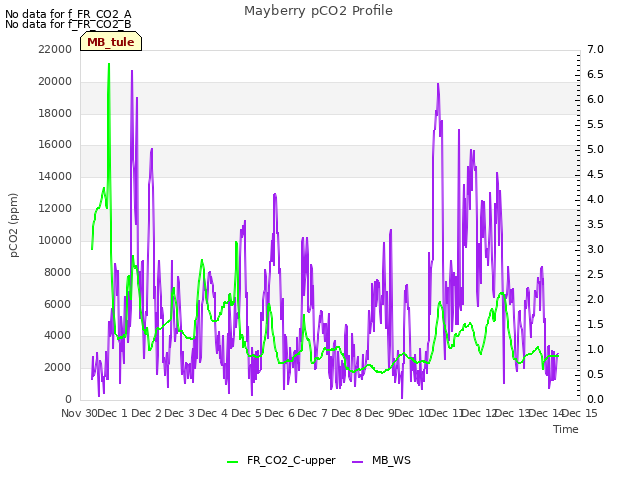Click the 18000 y-axis tick label
The height and width of the screenshot is (480, 640).
(55, 113)
